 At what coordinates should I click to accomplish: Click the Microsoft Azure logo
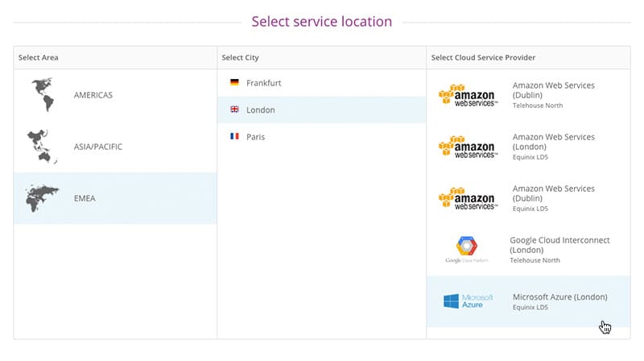point(469,301)
